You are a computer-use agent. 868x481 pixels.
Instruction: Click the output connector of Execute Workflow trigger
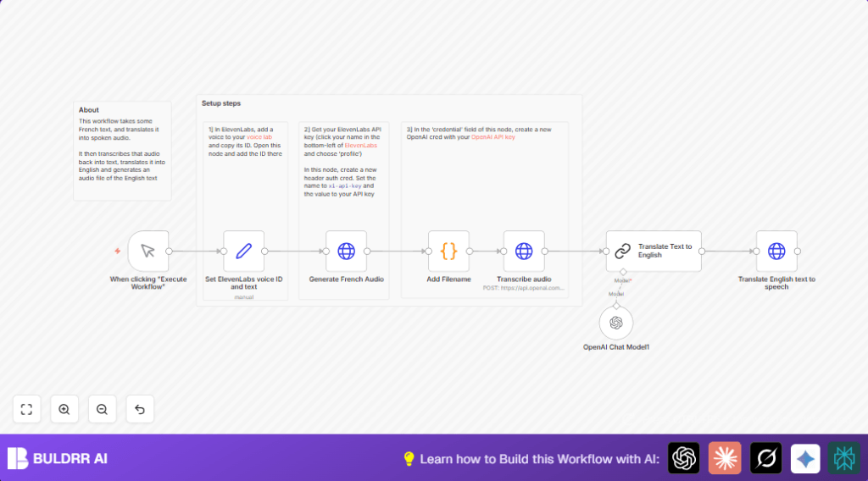point(169,251)
